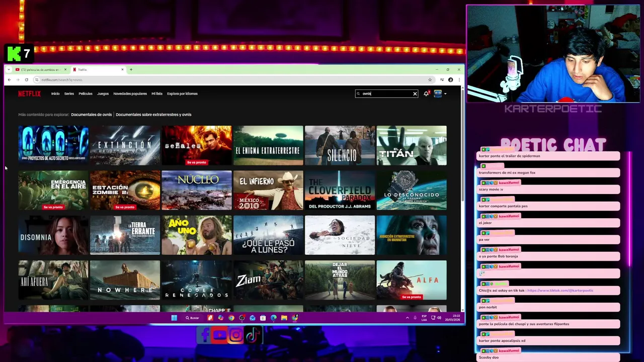Open Buscar in the taskbar
The width and height of the screenshot is (644, 362).
point(192,318)
